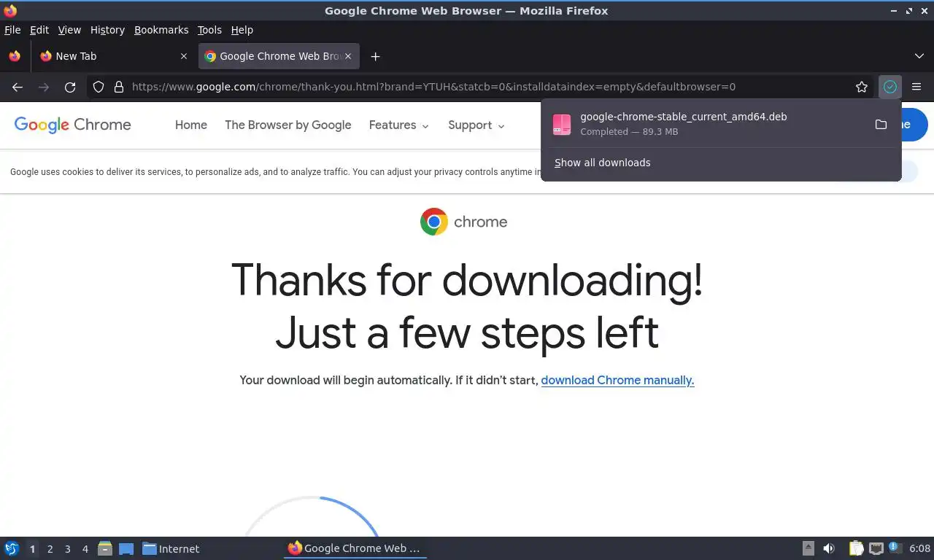Image resolution: width=934 pixels, height=560 pixels.
Task: Expand the Support dropdown
Action: coord(476,125)
